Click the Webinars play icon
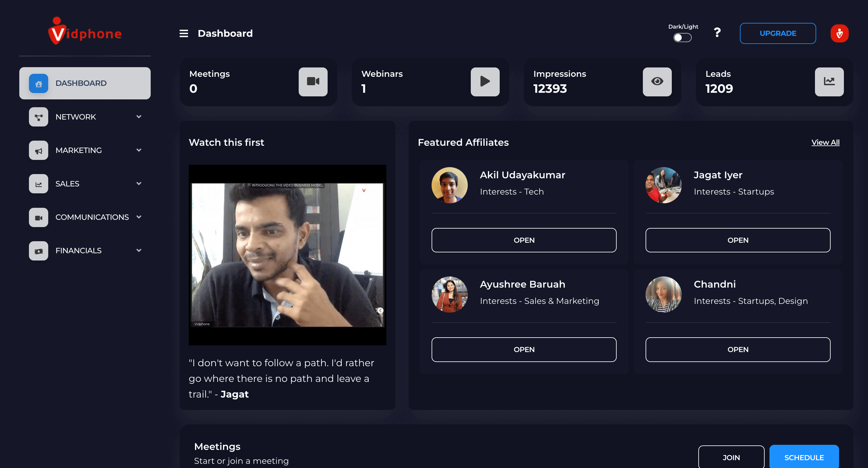 pos(485,82)
